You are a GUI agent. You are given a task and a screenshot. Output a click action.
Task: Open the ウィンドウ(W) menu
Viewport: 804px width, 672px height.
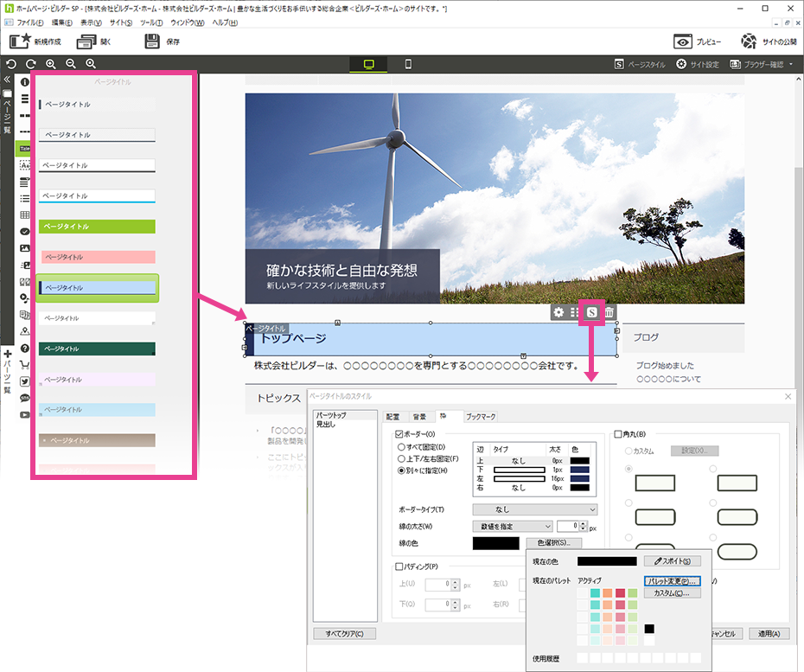pos(187,22)
